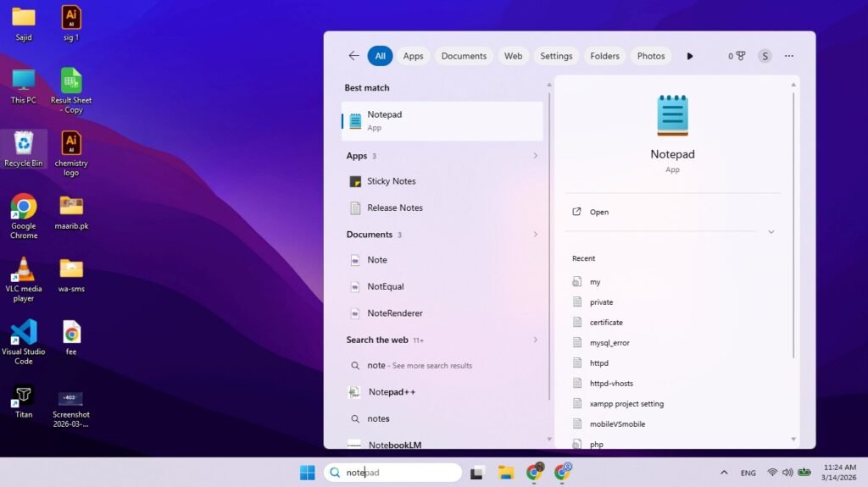Viewport: 868px width, 487px height.
Task: Click the results list scrollbar
Action: 549,246
